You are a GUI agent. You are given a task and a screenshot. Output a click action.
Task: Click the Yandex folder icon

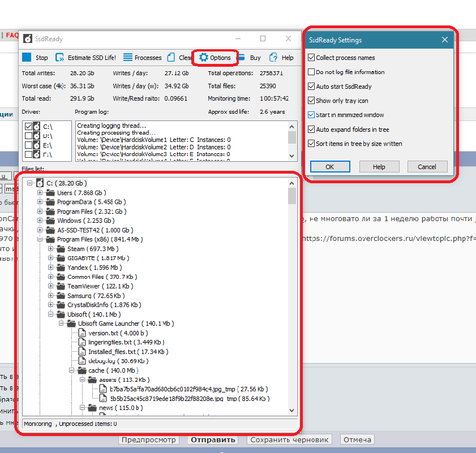(x=61, y=268)
